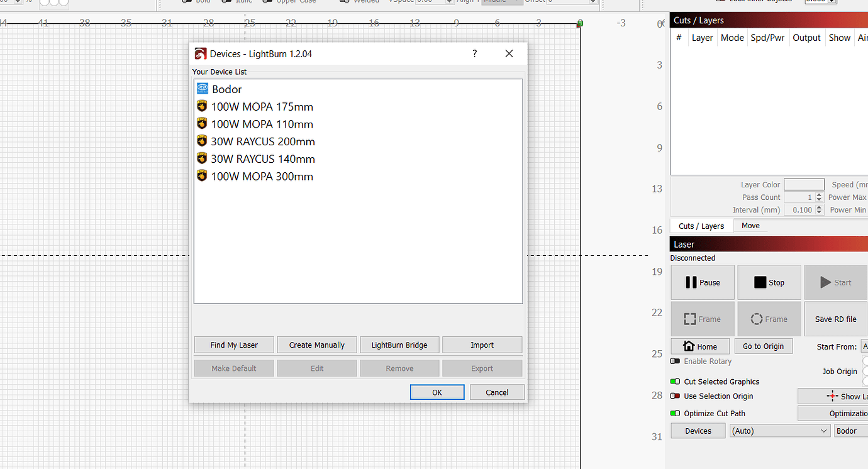Click the icon beside 30W RAYCUS 200mm
Image resolution: width=868 pixels, height=469 pixels.
pos(202,141)
